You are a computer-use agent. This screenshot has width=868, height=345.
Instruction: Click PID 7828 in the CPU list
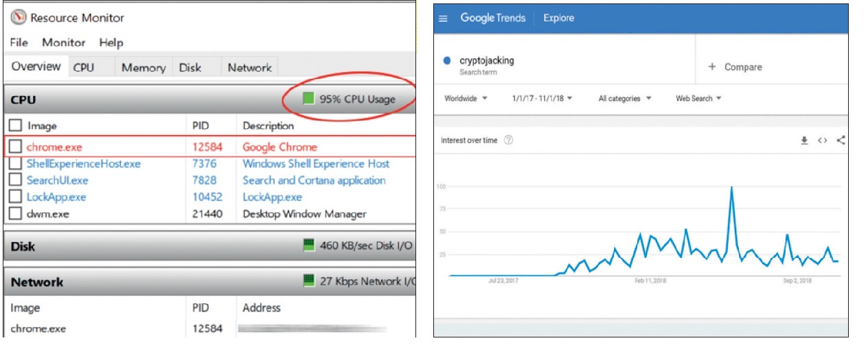tap(205, 180)
